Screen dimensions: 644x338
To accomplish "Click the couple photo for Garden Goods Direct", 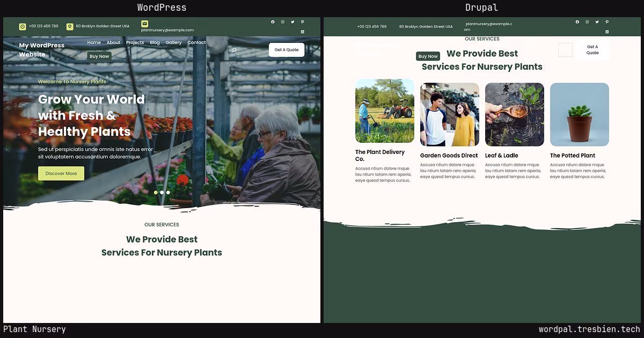I will [x=450, y=114].
